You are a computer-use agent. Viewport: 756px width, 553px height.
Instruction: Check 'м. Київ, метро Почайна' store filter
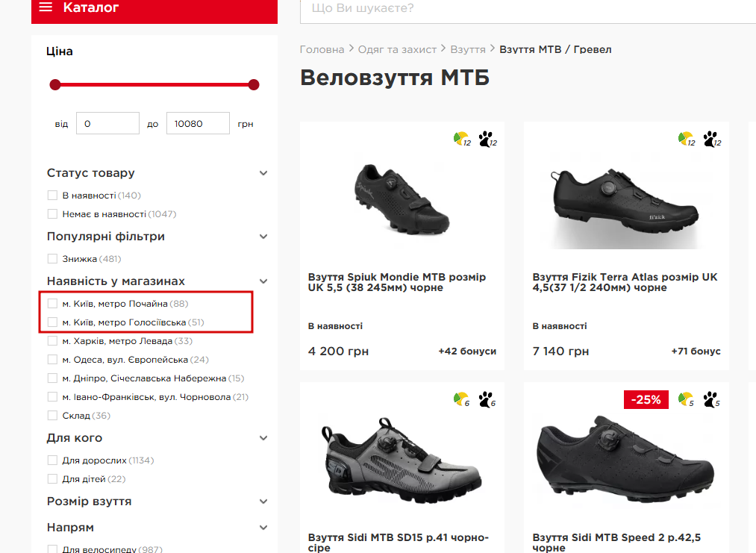pyautogui.click(x=52, y=304)
